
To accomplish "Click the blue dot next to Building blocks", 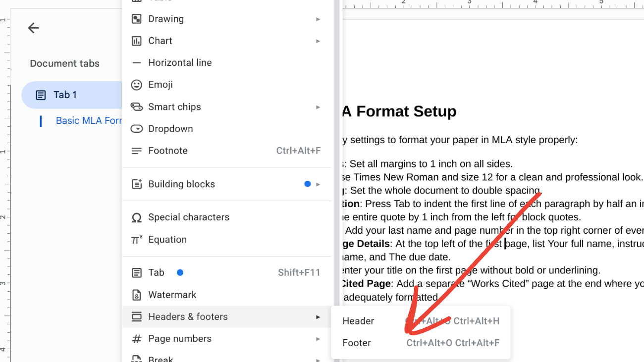I will (308, 184).
